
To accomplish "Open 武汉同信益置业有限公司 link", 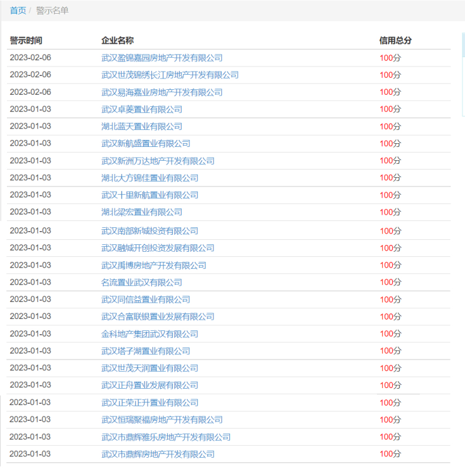I will 146,300.
